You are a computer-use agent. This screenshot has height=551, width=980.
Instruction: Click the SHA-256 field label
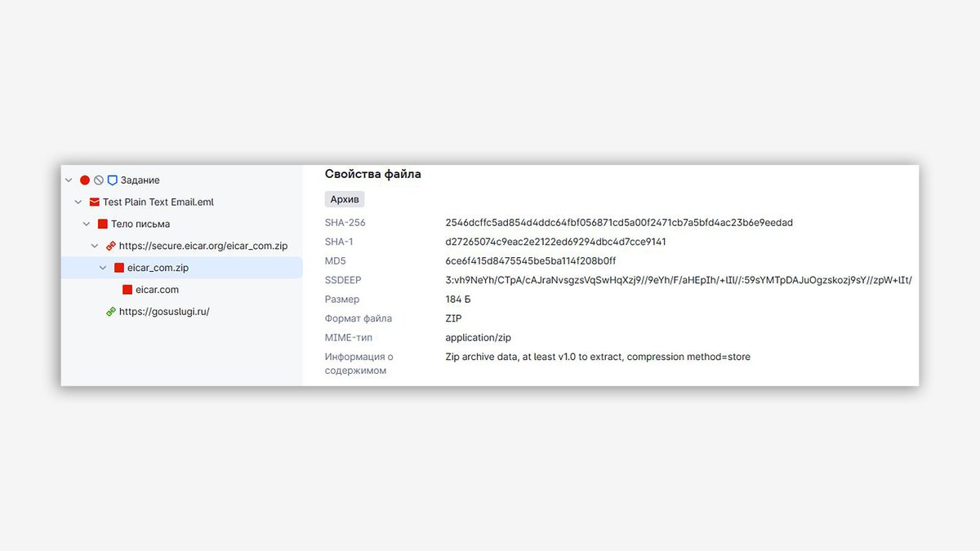[x=345, y=223]
